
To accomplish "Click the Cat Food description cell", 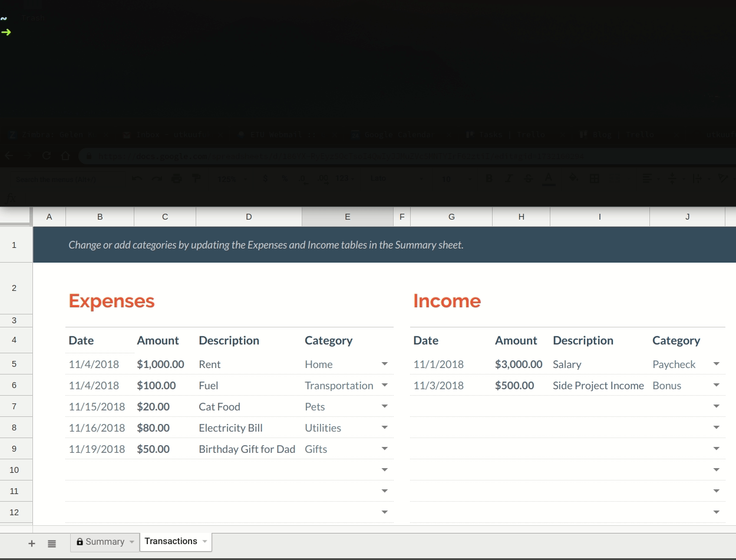I will pos(249,406).
